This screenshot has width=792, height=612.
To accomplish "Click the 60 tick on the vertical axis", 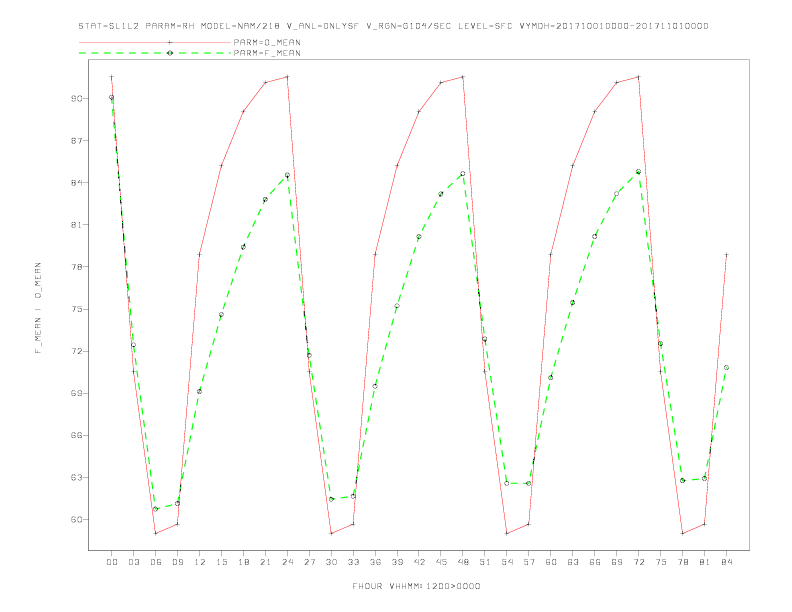I will pos(76,519).
